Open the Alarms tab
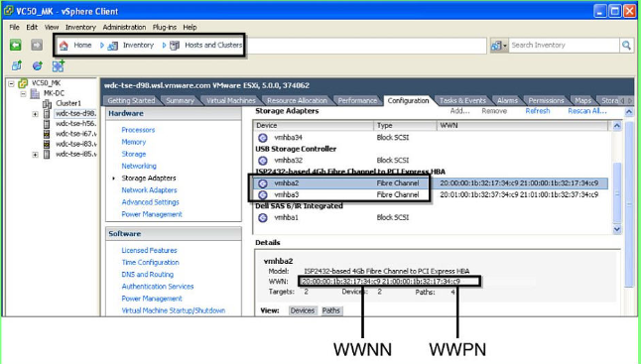 point(507,101)
